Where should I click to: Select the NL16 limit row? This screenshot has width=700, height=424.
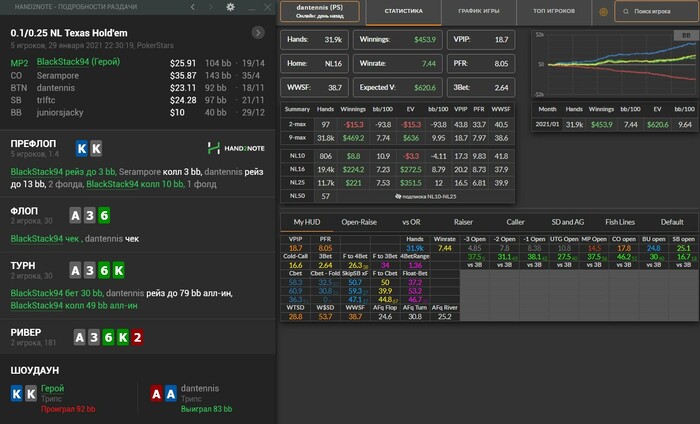click(x=397, y=170)
